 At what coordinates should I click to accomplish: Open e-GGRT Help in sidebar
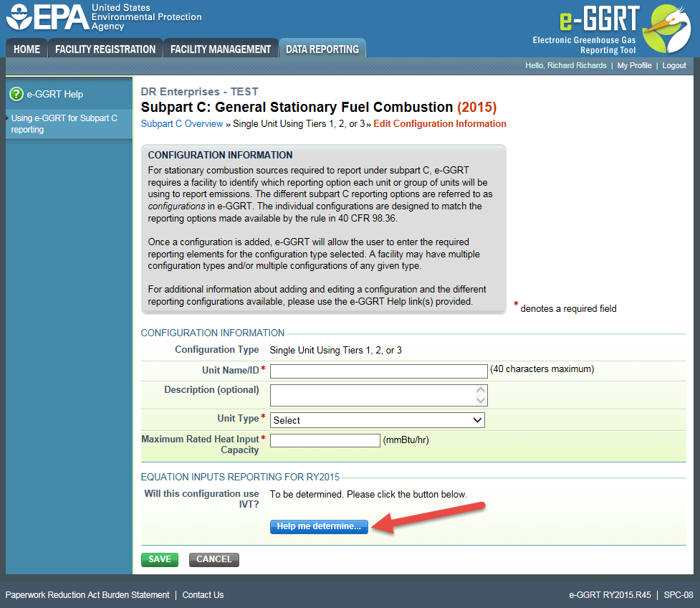pos(55,94)
